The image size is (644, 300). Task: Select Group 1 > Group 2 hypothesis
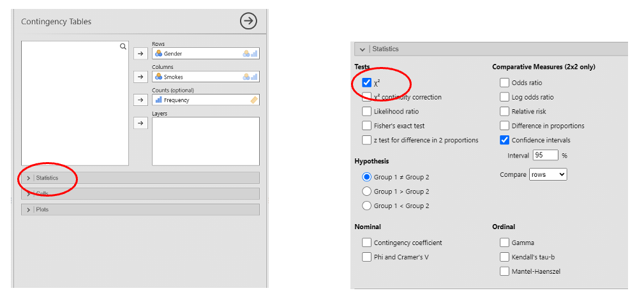tap(367, 191)
